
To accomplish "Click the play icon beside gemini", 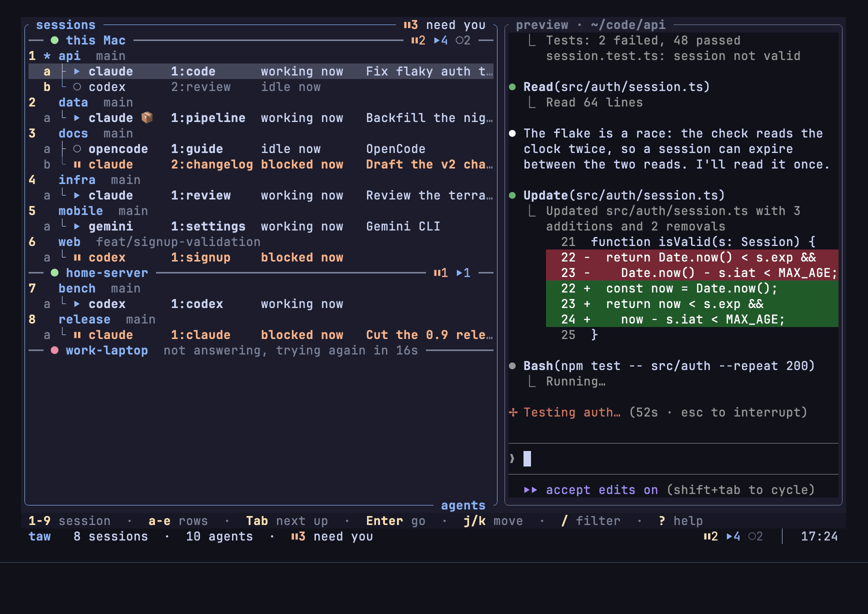I will pyautogui.click(x=77, y=226).
